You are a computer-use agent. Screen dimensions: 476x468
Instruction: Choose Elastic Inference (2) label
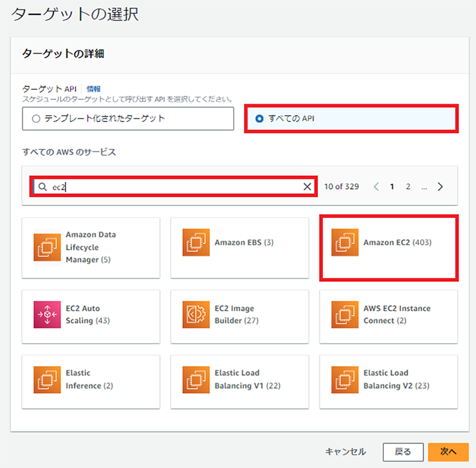pyautogui.click(x=89, y=379)
